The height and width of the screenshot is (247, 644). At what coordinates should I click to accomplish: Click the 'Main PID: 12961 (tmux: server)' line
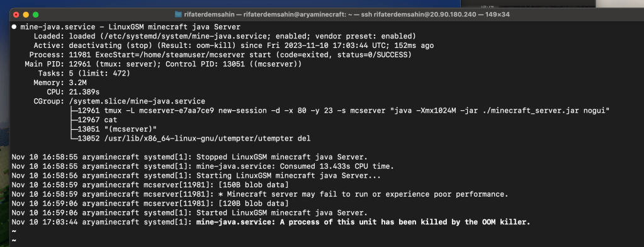163,64
